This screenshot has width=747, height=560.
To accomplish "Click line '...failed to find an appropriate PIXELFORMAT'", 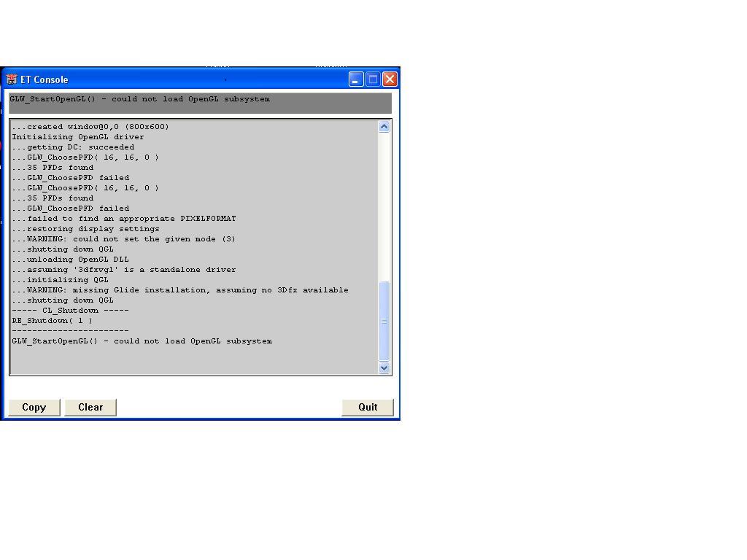I will (x=124, y=219).
